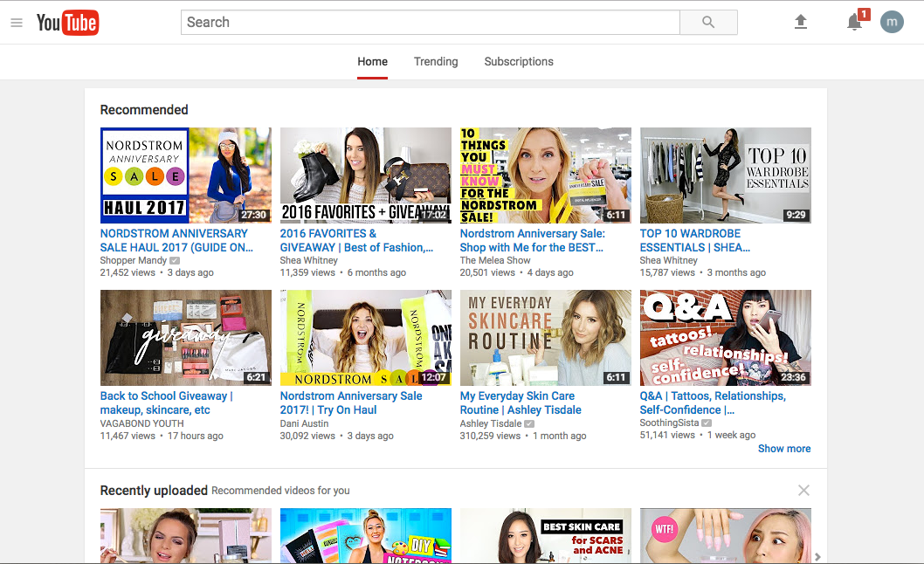
Task: Click the Dani Austin Nordstrom Sale thumbnail
Action: [365, 338]
